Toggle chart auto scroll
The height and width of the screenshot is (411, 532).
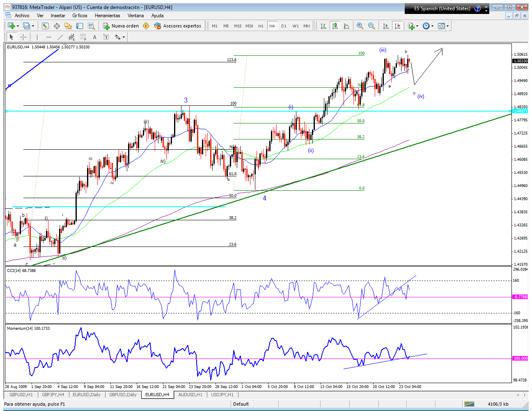(385, 26)
